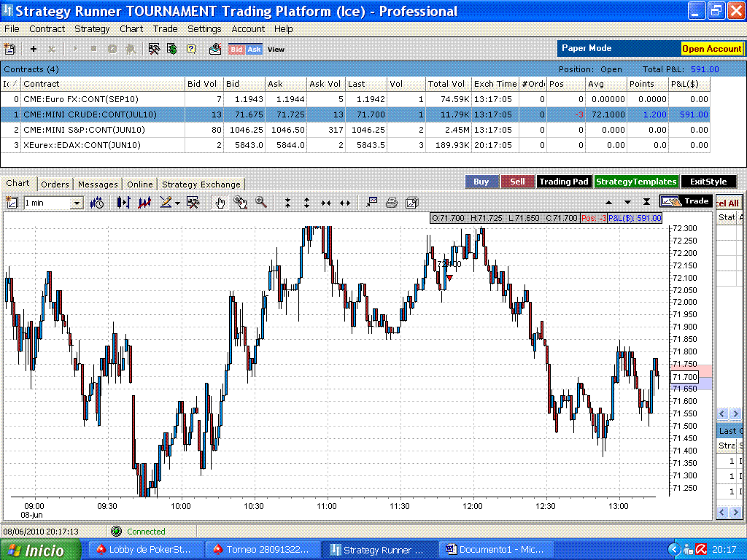Open the Strategy menu
Image resolution: width=747 pixels, height=560 pixels.
(92, 29)
